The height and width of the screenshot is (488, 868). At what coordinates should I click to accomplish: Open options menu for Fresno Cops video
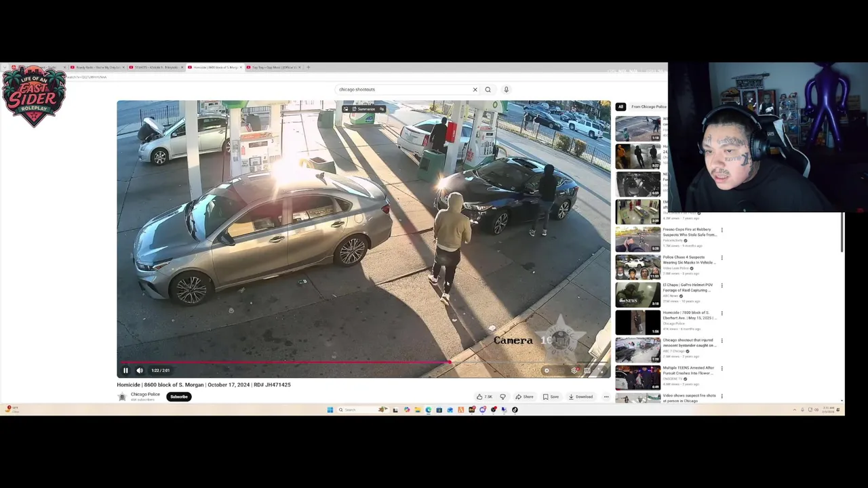[x=722, y=230]
